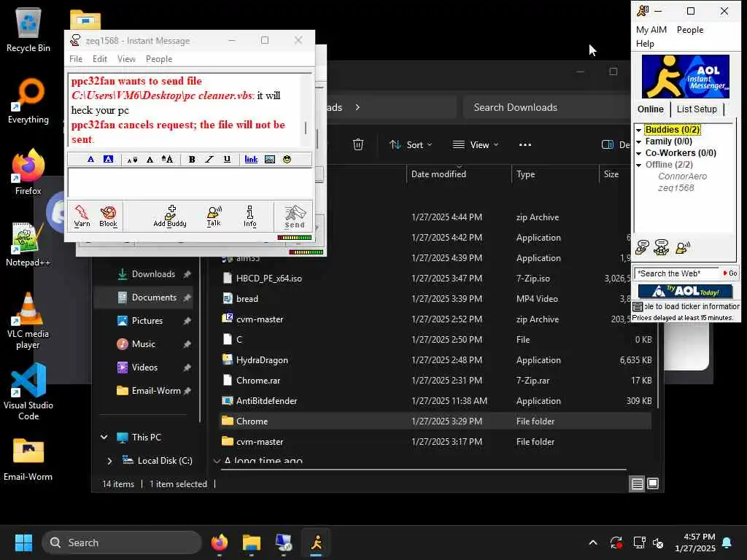Screen dimensions: 747x560
Task: Click Send Instant Message icon in Buddy List
Action: (x=642, y=246)
